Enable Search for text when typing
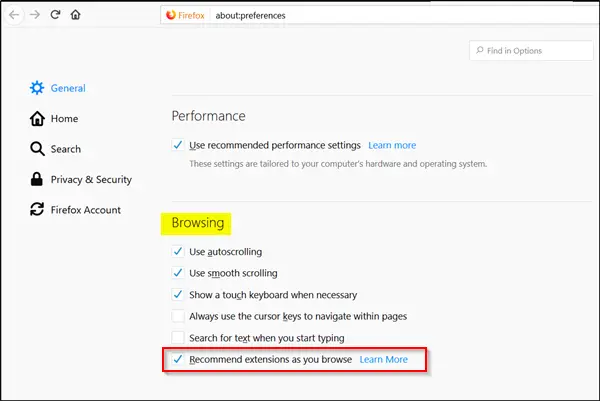Image resolution: width=600 pixels, height=401 pixels. pyautogui.click(x=178, y=338)
